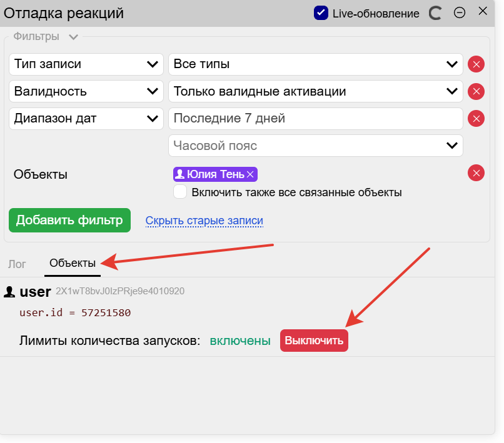Select the Объекты tab

tap(73, 263)
